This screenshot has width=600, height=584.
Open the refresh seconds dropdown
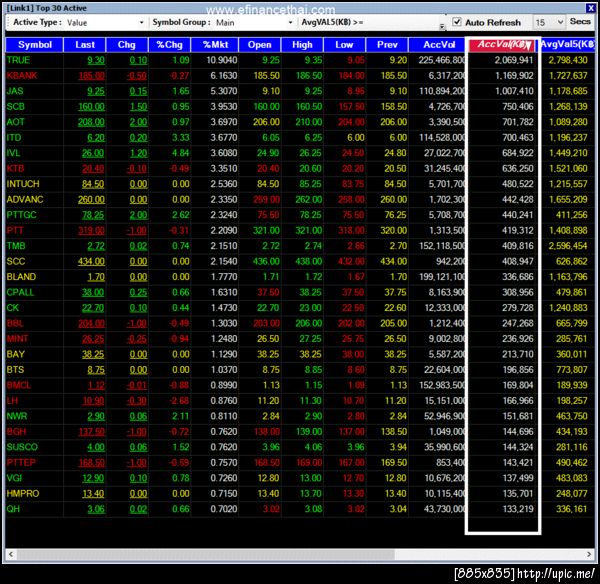[x=560, y=23]
